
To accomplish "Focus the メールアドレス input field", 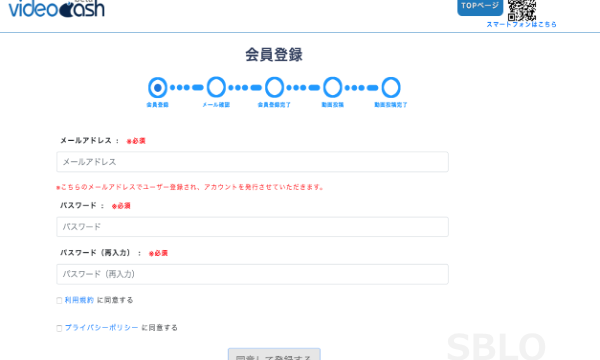I will (253, 162).
